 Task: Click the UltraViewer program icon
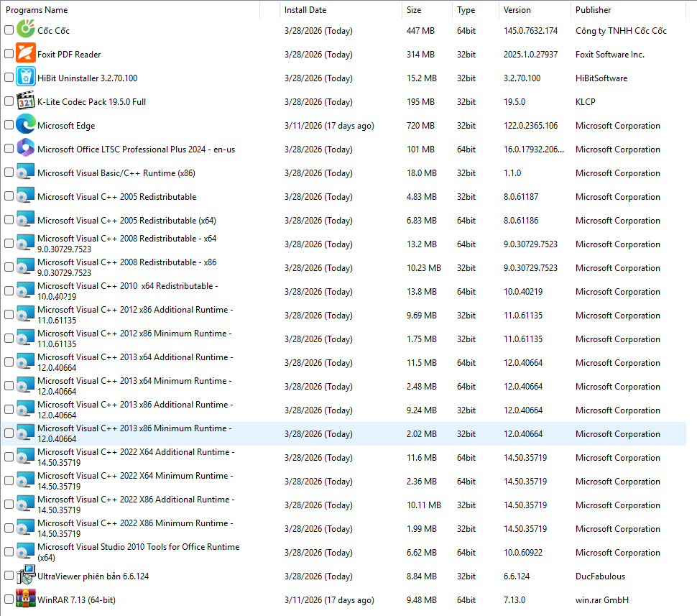[x=26, y=576]
